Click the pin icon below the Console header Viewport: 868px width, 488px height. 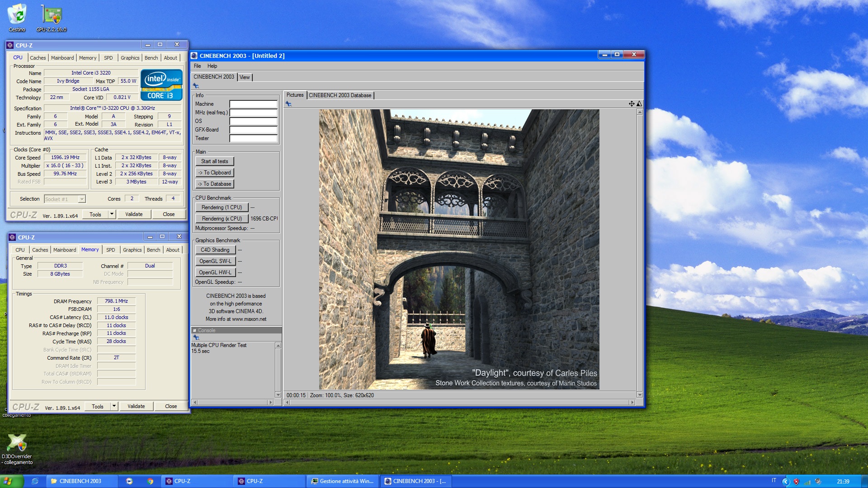click(x=196, y=338)
